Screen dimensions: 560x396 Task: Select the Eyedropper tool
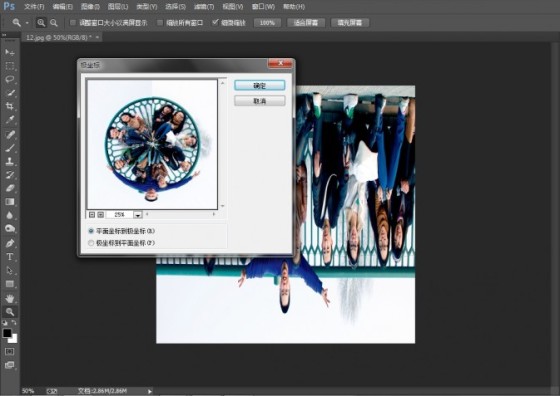[10, 120]
